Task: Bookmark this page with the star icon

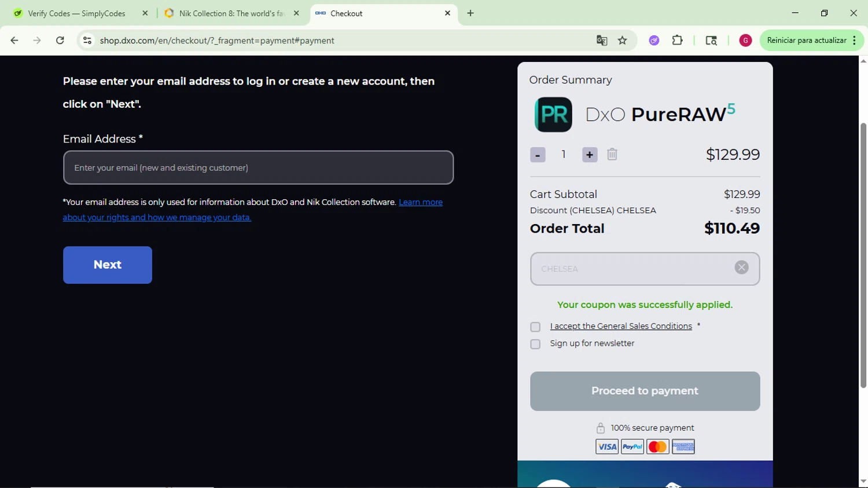Action: tap(623, 41)
